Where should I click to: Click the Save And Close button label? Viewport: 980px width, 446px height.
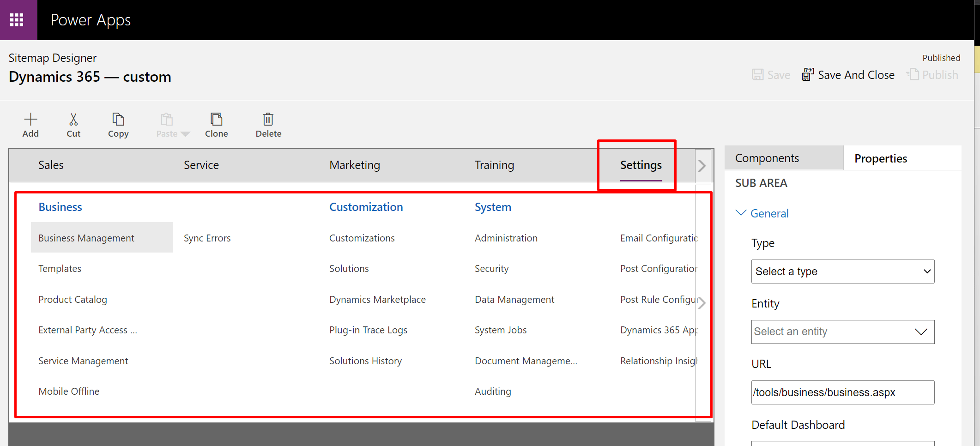click(x=856, y=75)
